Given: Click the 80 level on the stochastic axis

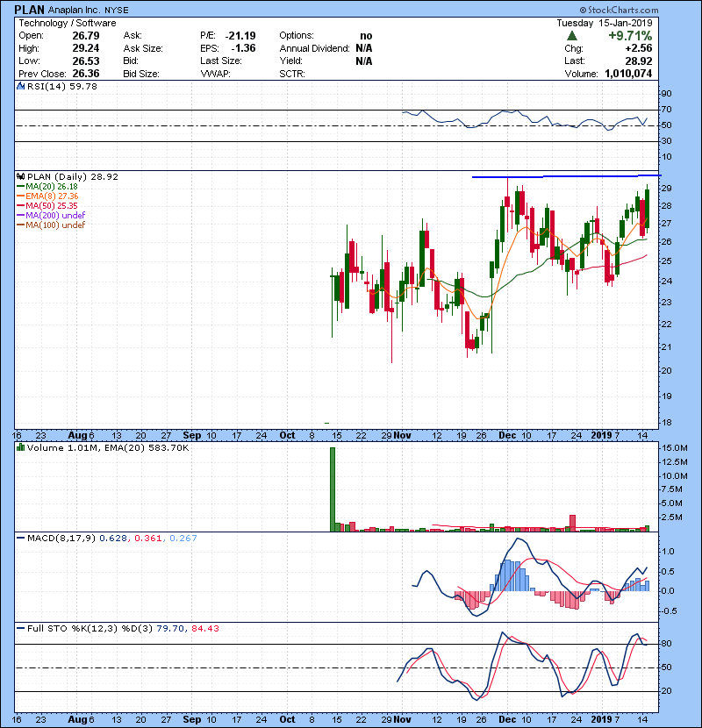Looking at the screenshot, I should [666, 644].
